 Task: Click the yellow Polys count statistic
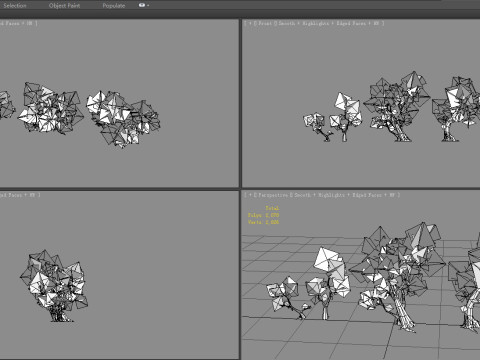[263, 215]
